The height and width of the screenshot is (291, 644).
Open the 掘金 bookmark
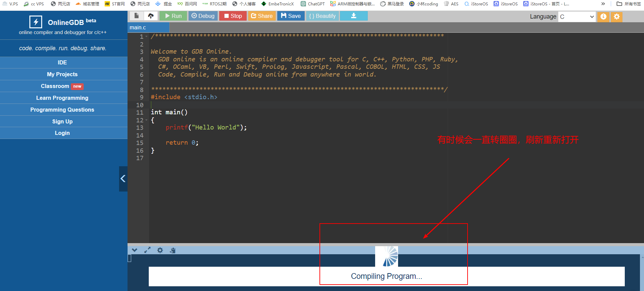(164, 4)
